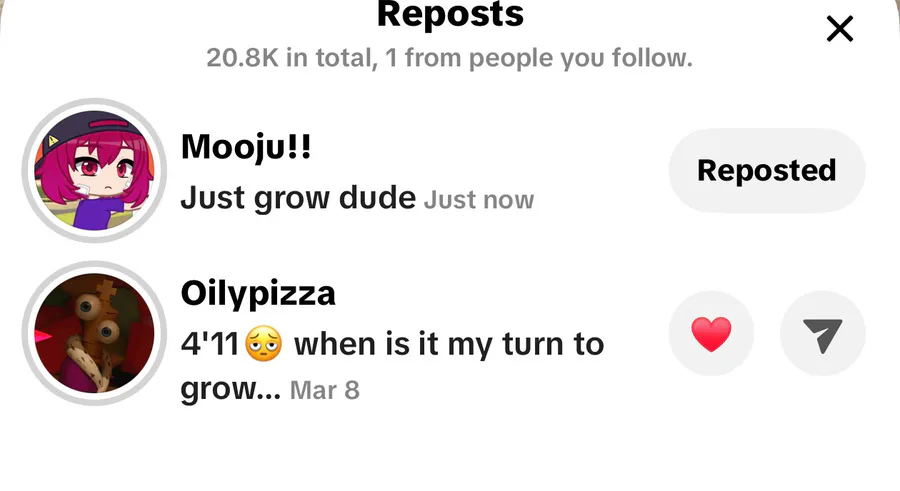Click the "4'11" text in Oilypizza's comment

(x=208, y=345)
